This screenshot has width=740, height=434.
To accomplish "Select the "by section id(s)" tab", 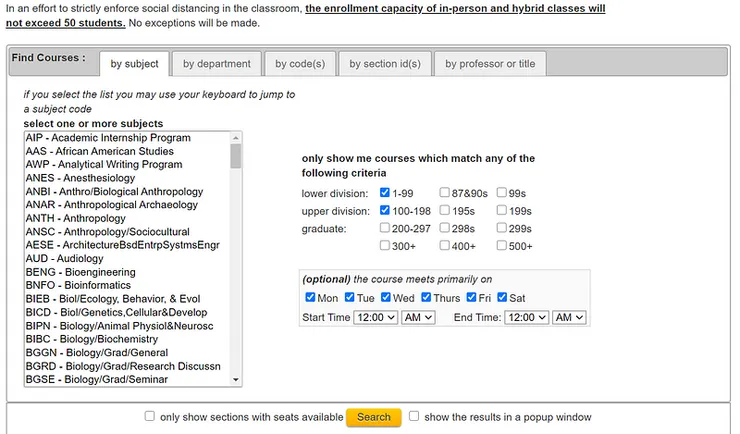I will (x=385, y=64).
